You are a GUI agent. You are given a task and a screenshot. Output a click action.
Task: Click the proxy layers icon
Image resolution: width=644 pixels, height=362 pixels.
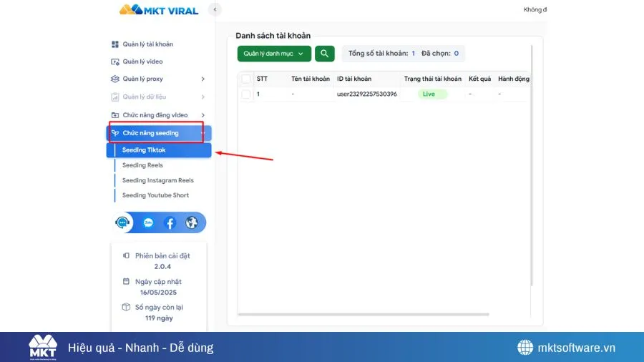[x=115, y=79]
